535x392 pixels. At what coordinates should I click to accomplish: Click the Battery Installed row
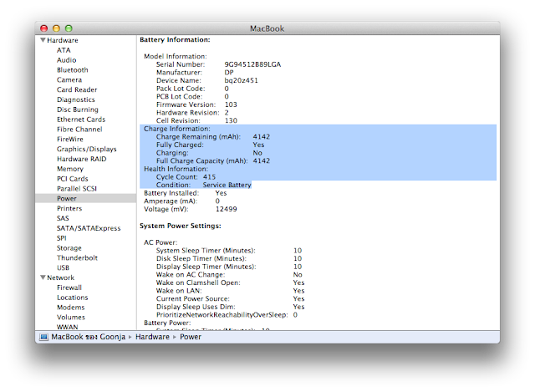click(x=185, y=193)
